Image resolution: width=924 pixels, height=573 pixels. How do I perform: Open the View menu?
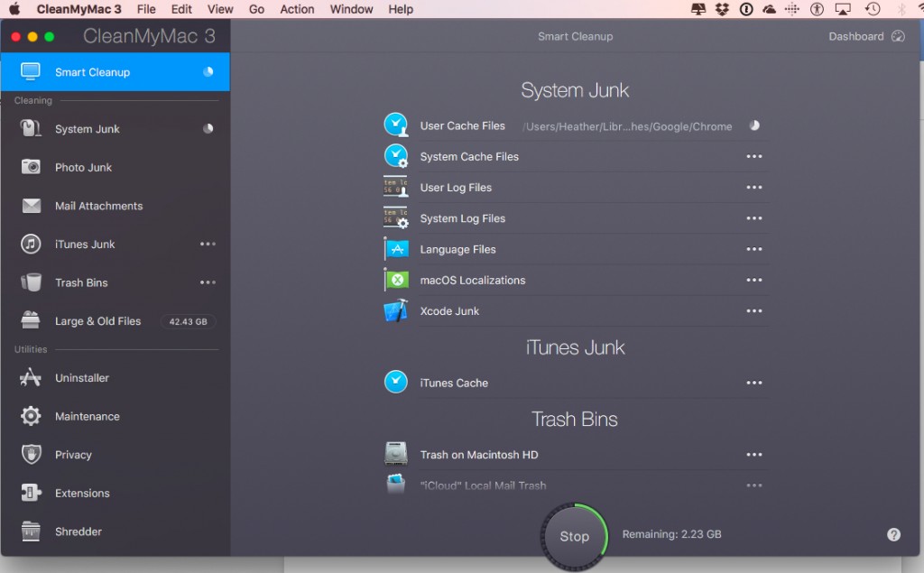220,9
